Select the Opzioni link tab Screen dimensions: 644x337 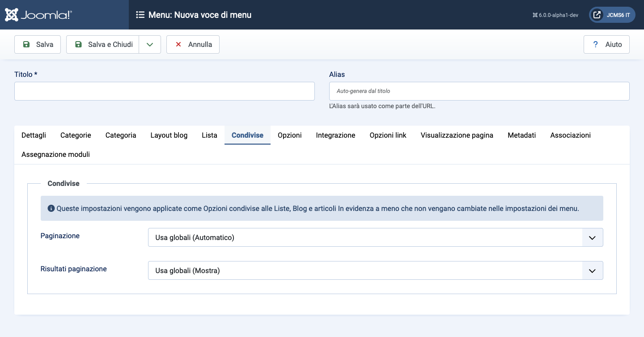(x=388, y=135)
